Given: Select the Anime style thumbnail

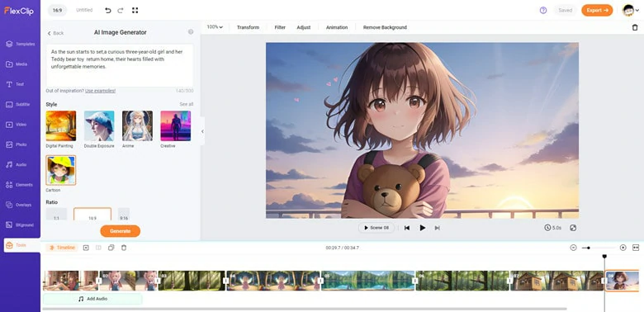Looking at the screenshot, I should coord(137,126).
